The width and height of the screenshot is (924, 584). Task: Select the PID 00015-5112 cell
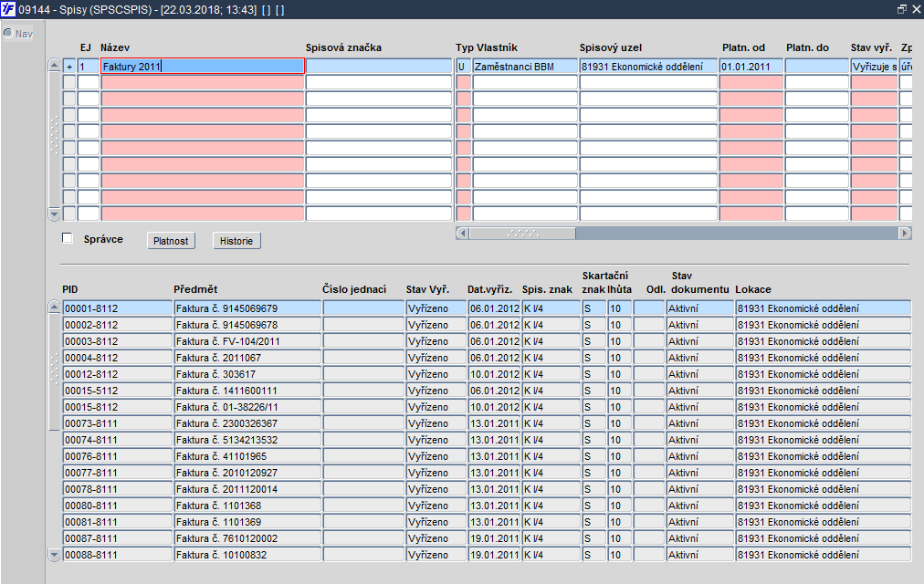click(118, 391)
